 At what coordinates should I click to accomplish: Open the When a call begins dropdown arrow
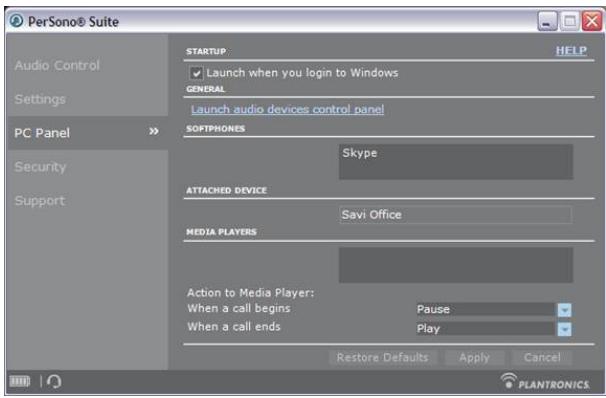(564, 310)
